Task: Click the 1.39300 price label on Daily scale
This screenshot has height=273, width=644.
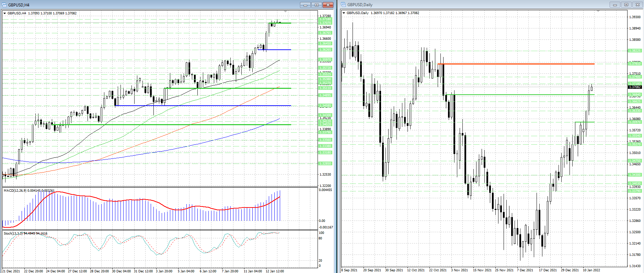Action: [x=635, y=17]
